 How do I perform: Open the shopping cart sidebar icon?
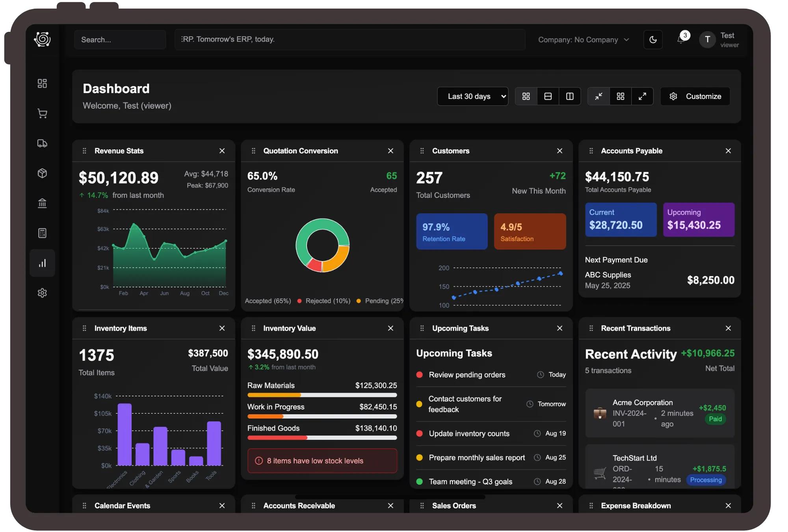click(42, 113)
